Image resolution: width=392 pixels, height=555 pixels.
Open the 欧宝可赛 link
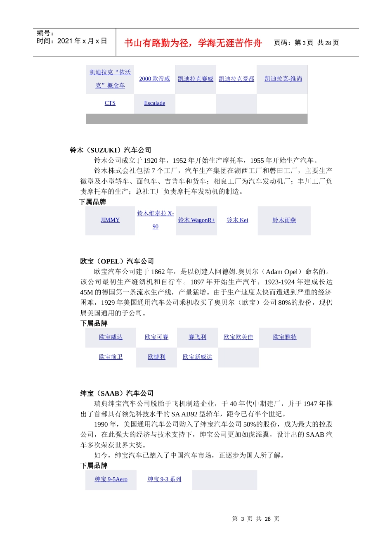click(156, 337)
